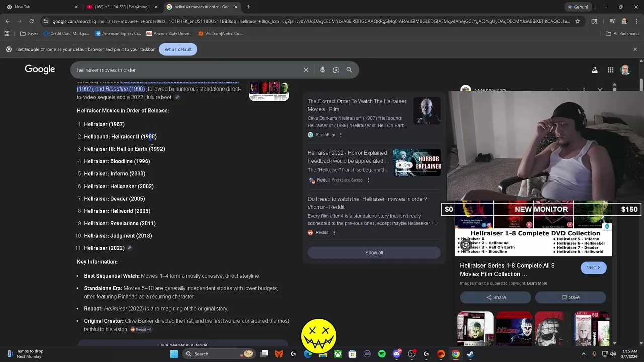Open the Chrome three-dot menu

point(636,21)
